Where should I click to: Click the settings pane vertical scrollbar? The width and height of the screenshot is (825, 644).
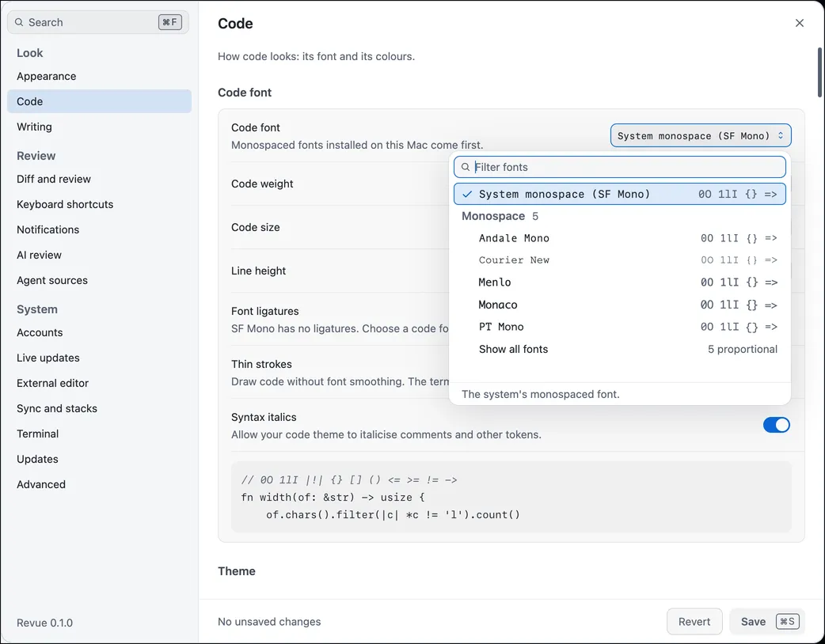pyautogui.click(x=819, y=73)
